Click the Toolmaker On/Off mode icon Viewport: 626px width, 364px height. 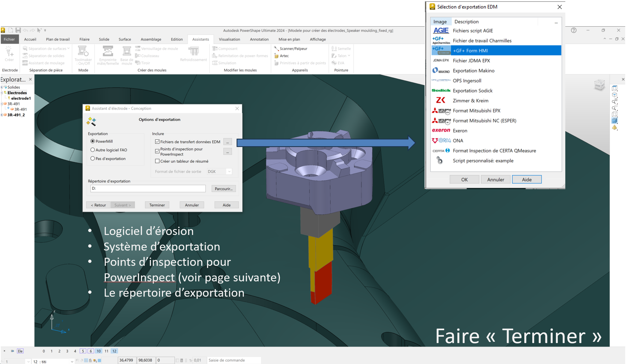pos(83,51)
